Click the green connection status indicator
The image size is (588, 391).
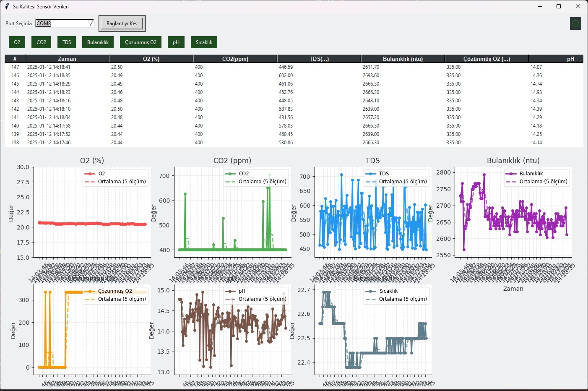click(575, 23)
